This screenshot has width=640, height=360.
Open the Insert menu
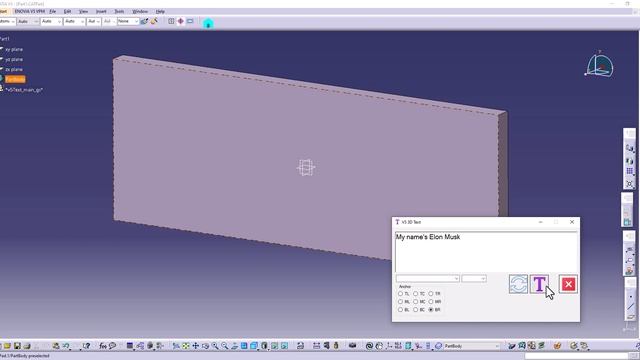(x=101, y=11)
